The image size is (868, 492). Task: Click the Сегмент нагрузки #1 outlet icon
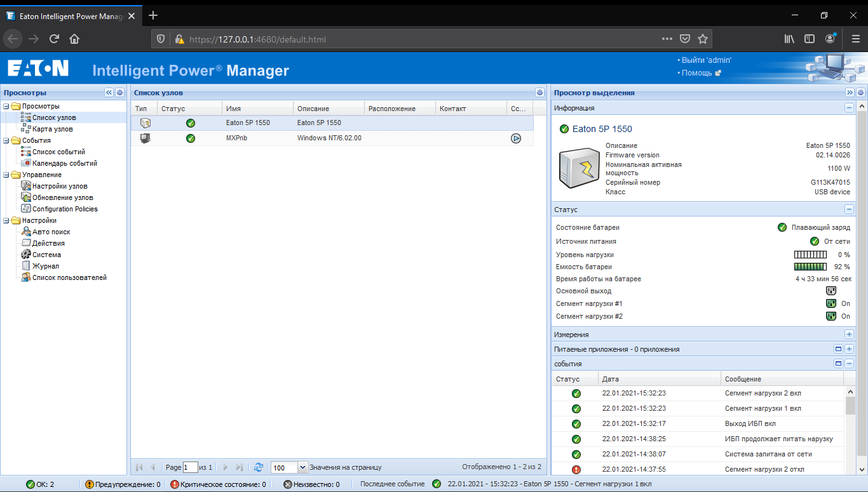(831, 303)
